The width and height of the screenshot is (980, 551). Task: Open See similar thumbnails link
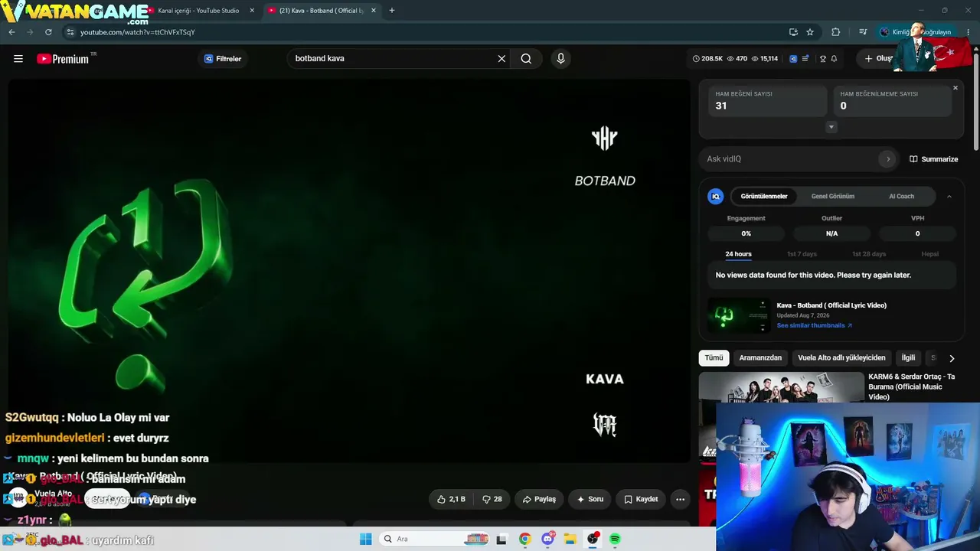pos(814,325)
